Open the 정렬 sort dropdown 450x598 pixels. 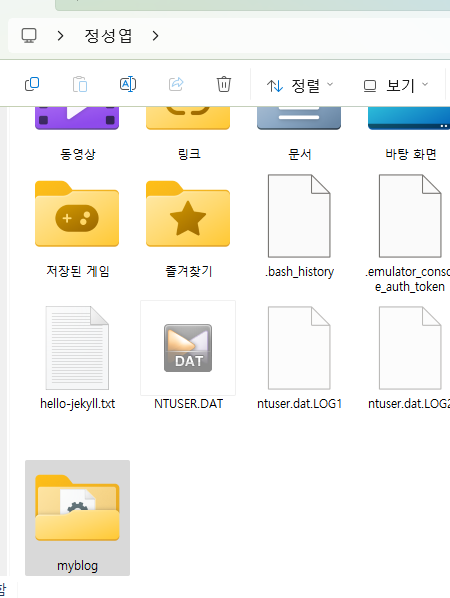pos(300,85)
